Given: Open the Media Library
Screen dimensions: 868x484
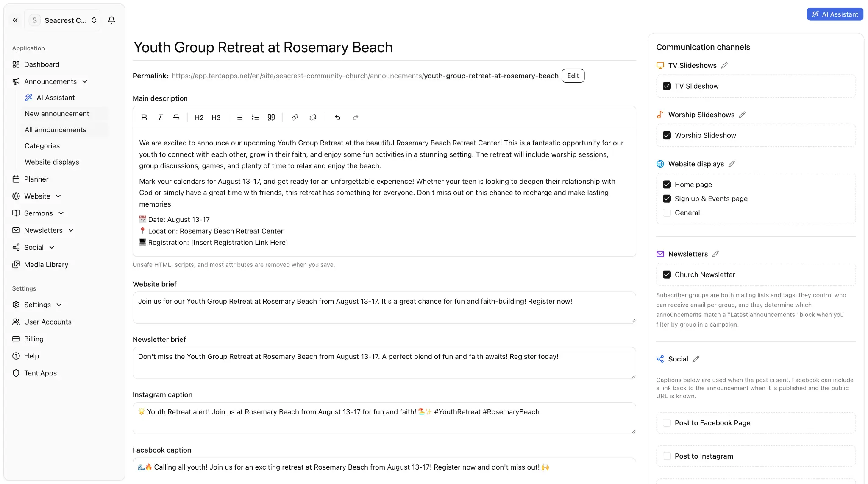Looking at the screenshot, I should coord(46,264).
